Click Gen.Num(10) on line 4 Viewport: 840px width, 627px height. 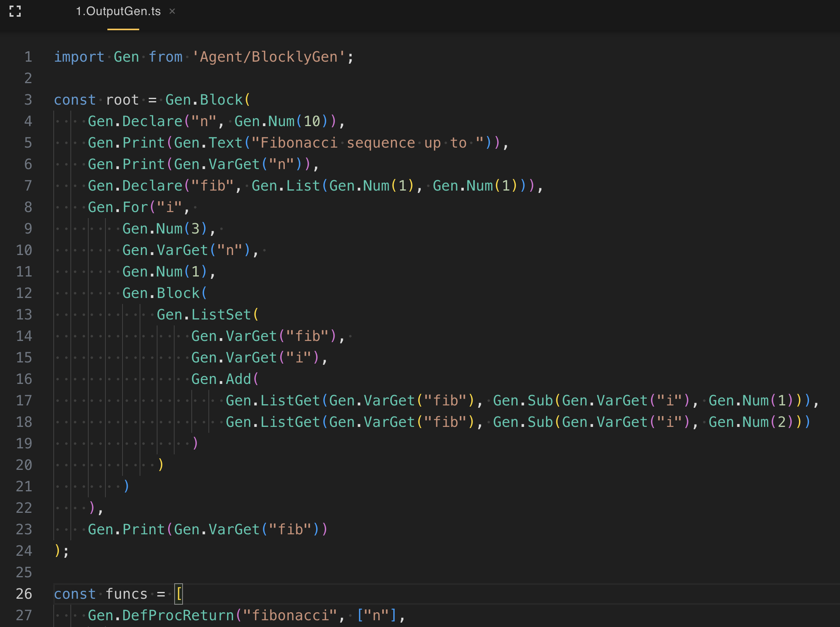point(282,121)
